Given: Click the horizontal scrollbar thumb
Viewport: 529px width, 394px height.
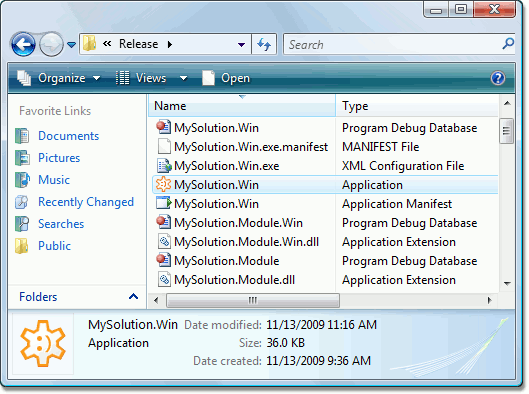Looking at the screenshot, I should pyautogui.click(x=253, y=300).
